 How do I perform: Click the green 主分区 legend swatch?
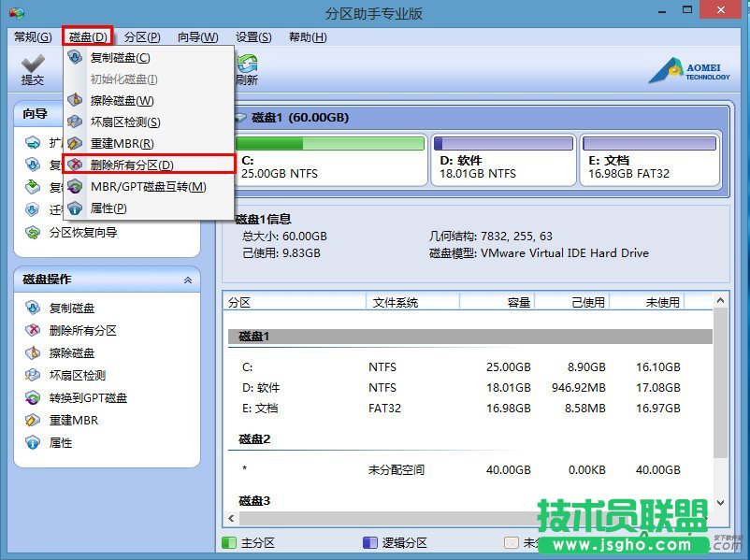click(227, 540)
